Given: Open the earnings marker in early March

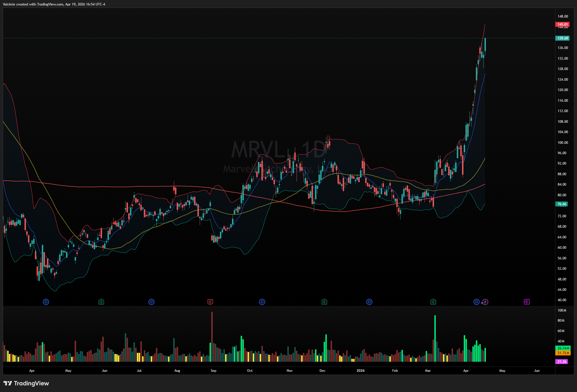Looking at the screenshot, I should coord(433,302).
